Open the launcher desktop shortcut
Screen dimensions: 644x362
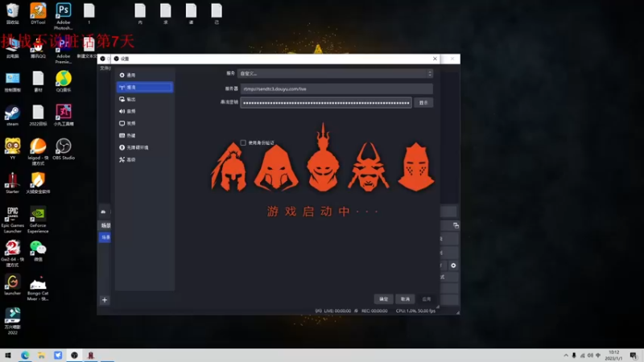click(13, 285)
